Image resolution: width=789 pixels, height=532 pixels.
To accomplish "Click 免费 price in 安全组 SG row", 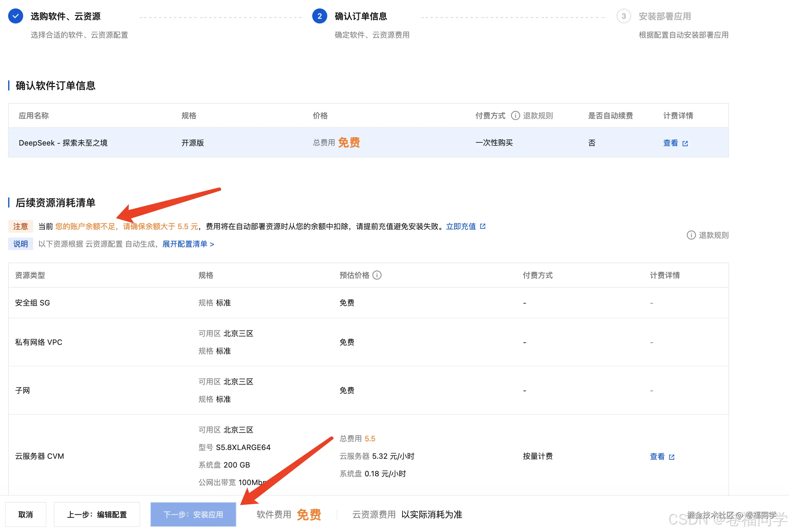I will (x=347, y=303).
